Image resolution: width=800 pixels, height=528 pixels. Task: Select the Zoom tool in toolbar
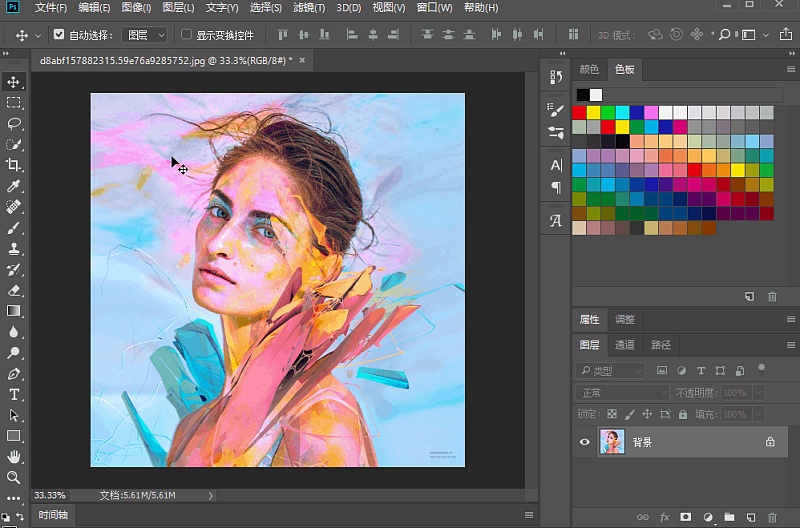pos(14,478)
